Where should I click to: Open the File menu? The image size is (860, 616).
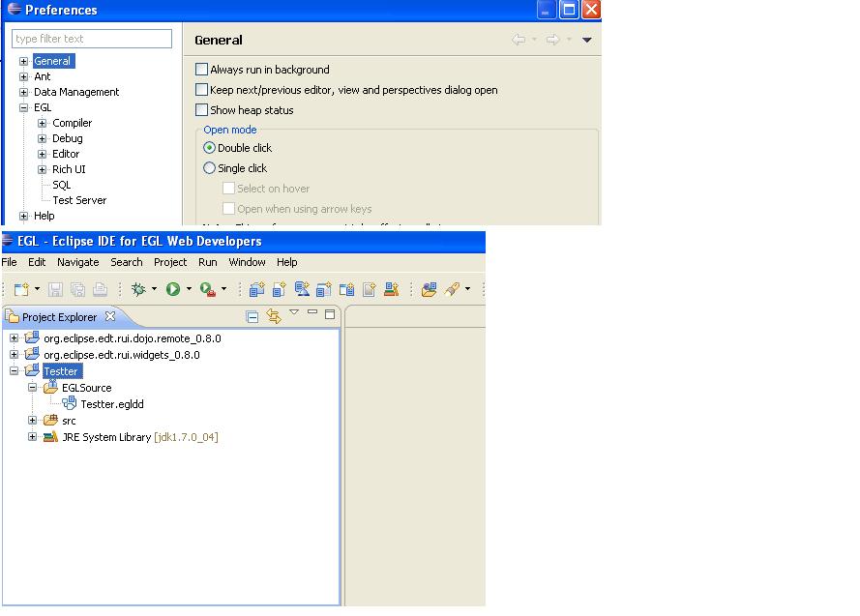[x=10, y=262]
